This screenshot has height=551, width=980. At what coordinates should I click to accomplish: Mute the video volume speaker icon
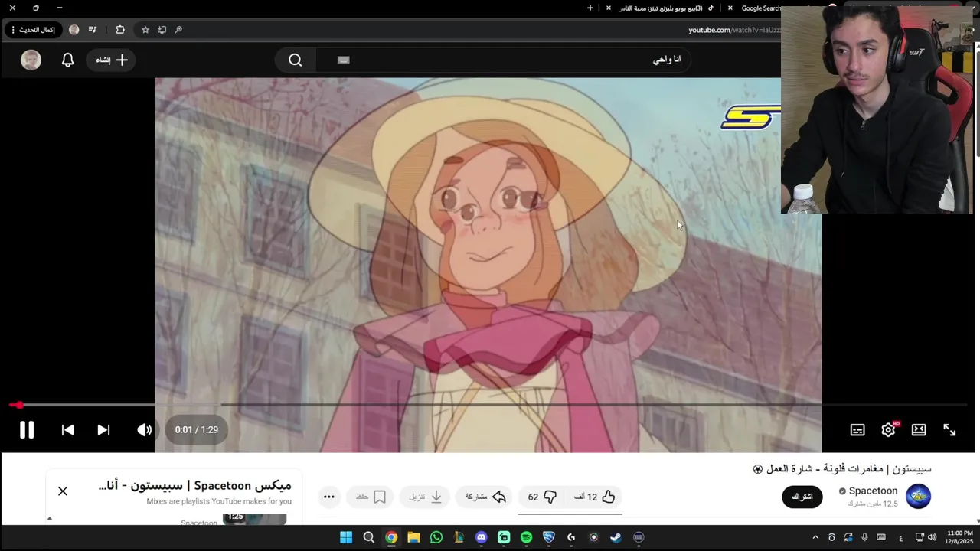tap(144, 430)
